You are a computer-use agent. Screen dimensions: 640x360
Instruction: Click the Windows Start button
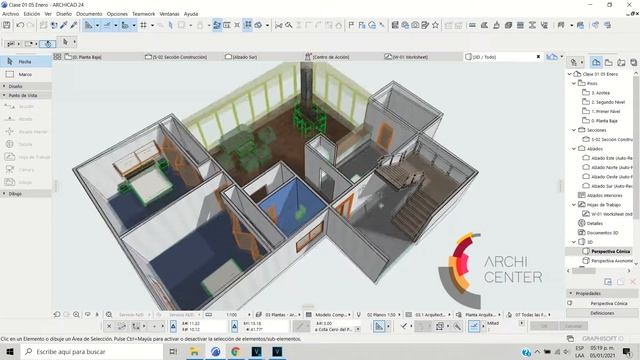[10, 351]
